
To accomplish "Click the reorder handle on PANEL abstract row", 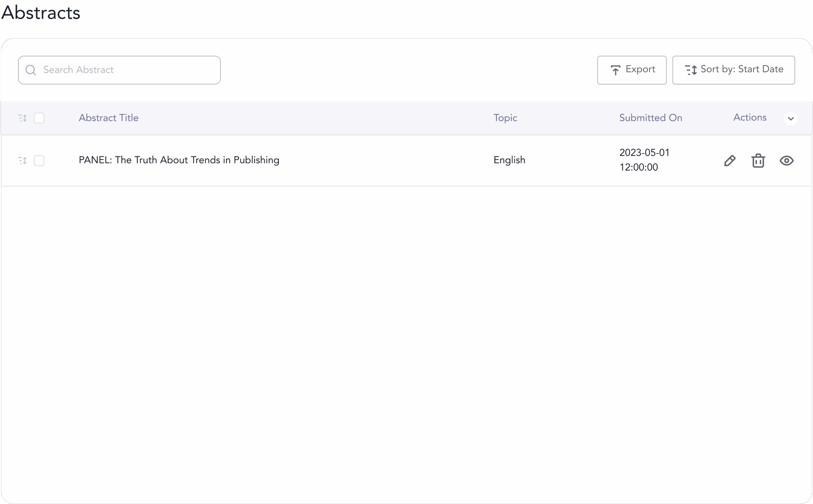I will tap(22, 161).
